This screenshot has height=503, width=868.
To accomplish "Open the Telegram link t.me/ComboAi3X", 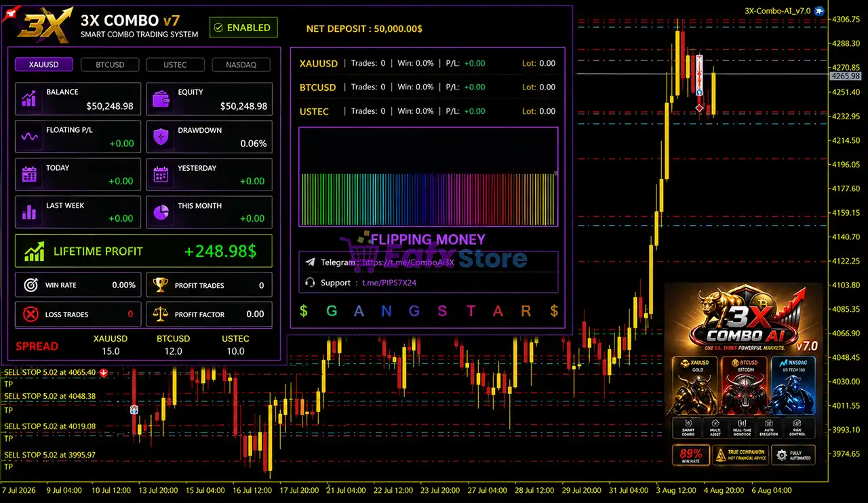I will pos(409,262).
